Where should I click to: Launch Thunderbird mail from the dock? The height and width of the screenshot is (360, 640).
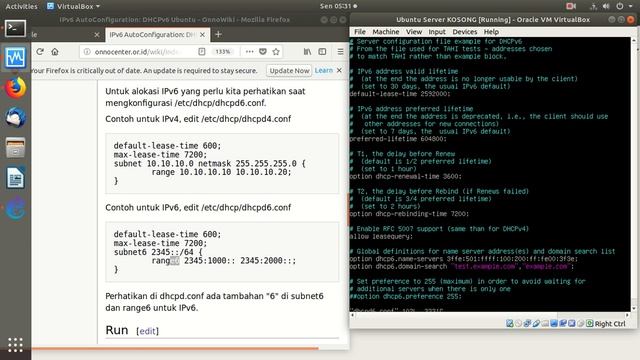pyautogui.click(x=15, y=118)
